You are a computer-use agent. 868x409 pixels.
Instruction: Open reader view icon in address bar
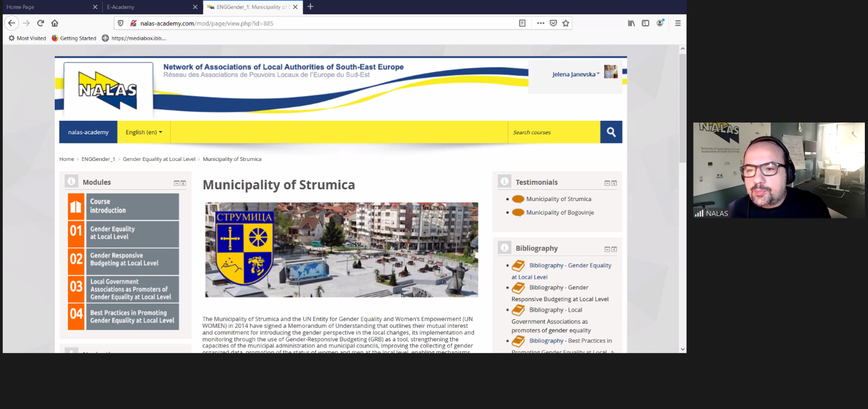(522, 23)
